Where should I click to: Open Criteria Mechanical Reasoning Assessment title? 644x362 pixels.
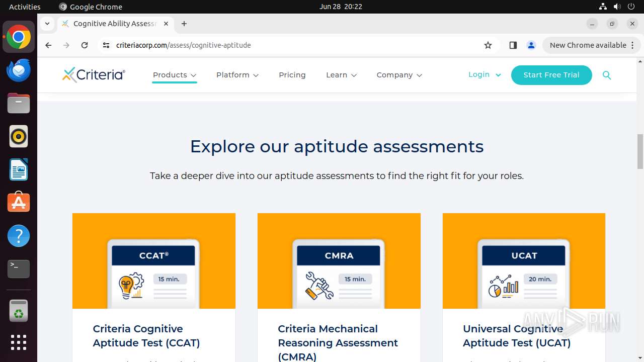pyautogui.click(x=338, y=342)
